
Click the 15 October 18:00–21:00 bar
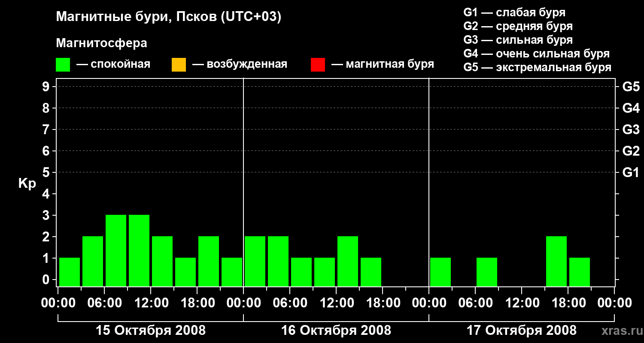(209, 261)
